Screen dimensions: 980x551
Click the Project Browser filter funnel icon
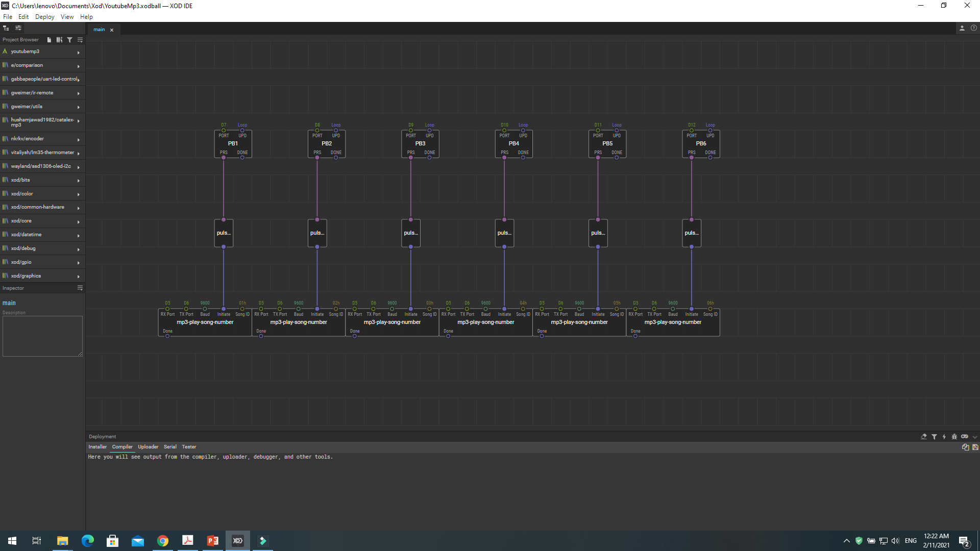point(69,40)
